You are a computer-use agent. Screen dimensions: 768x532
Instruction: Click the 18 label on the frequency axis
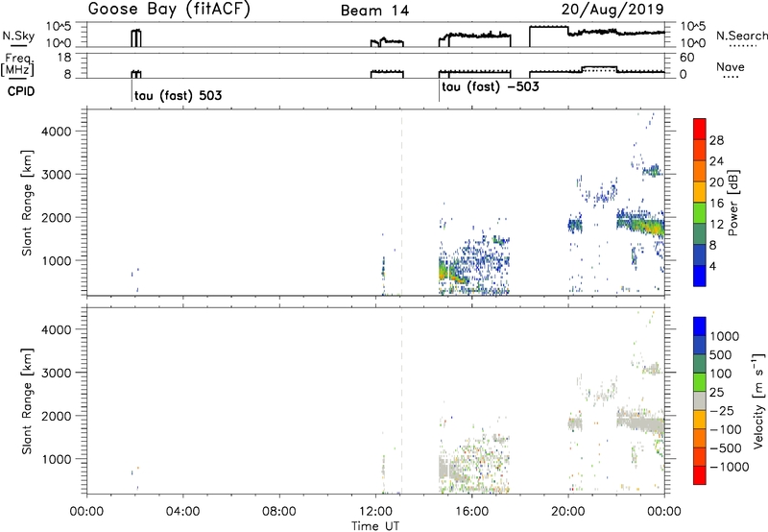pyautogui.click(x=64, y=58)
